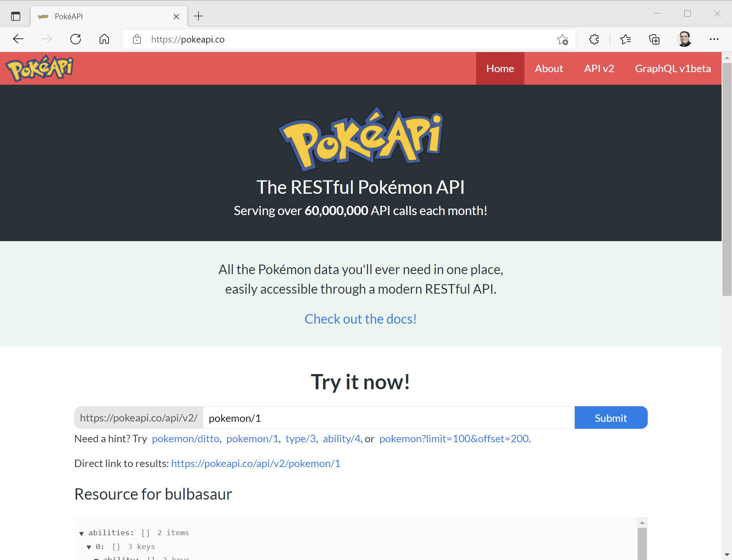This screenshot has width=732, height=560.
Task: Focus the API endpoint input containing pokemon/1
Action: [388, 418]
